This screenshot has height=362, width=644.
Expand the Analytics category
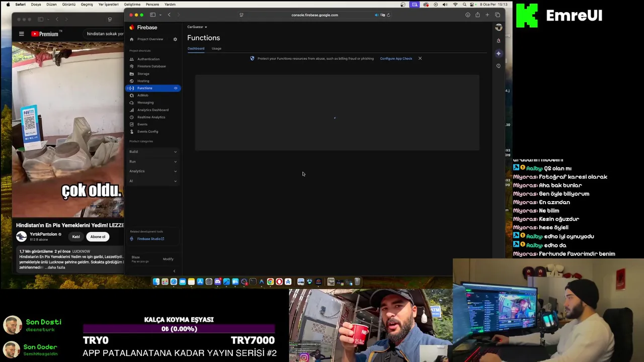tap(153, 171)
